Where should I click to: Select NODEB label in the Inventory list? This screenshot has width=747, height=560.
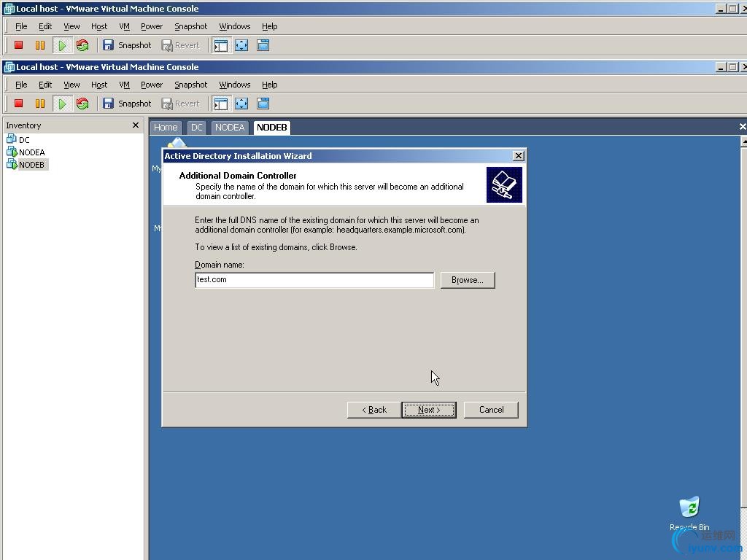(31, 165)
